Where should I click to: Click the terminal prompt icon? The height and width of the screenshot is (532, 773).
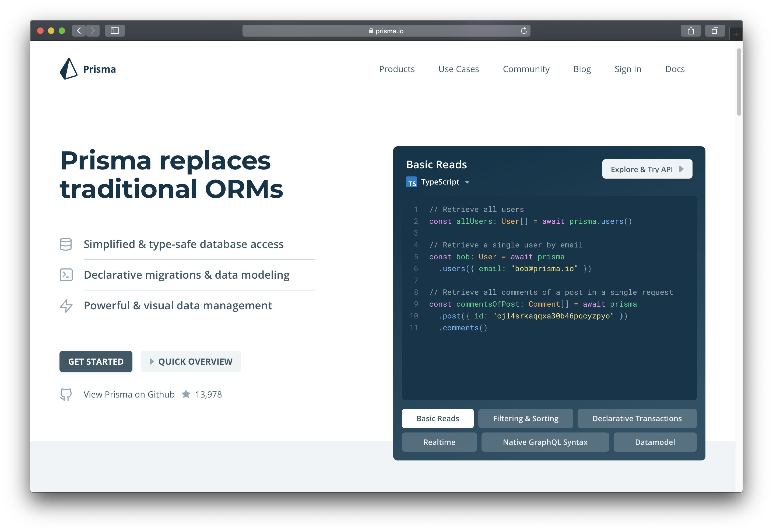(x=66, y=275)
